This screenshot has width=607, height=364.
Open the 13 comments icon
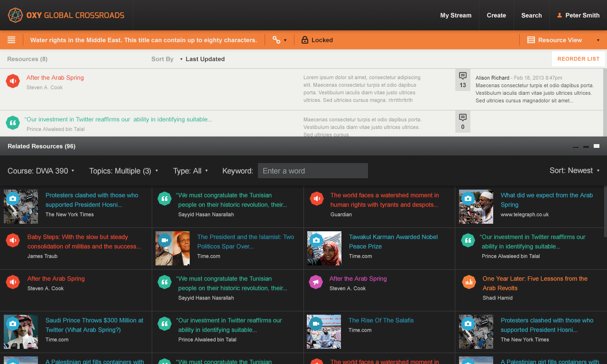(463, 80)
